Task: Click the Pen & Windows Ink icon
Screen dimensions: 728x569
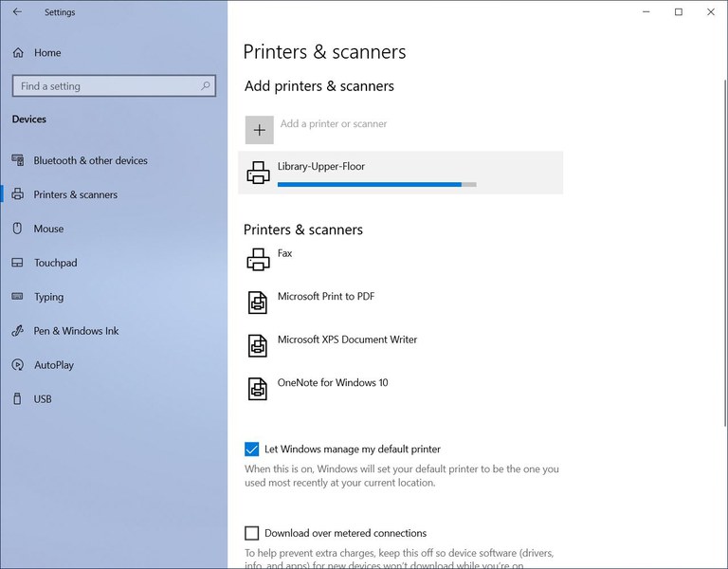Action: point(18,331)
